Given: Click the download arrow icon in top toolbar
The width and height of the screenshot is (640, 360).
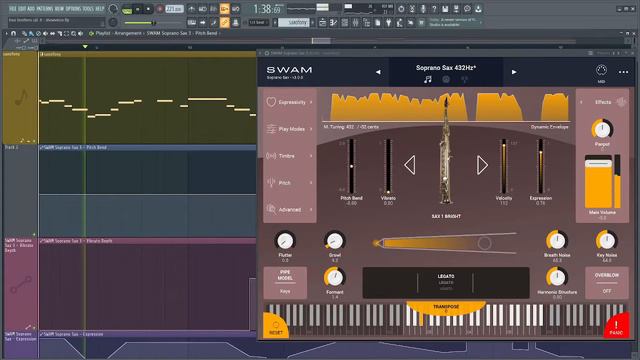Looking at the screenshot, I should click(x=478, y=9).
